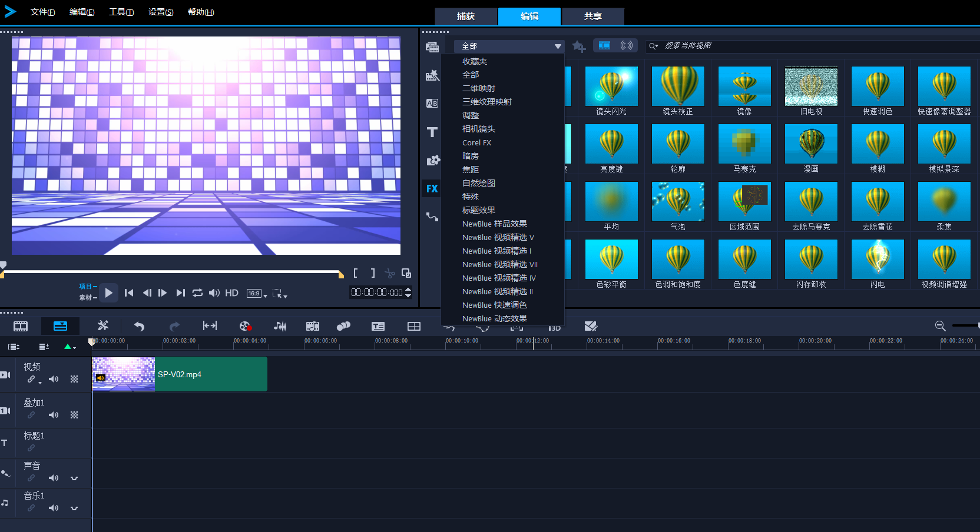Screen dimensions: 980x532
Task: Open the rightmost timeline toolbar edit icon
Action: pyautogui.click(x=591, y=326)
